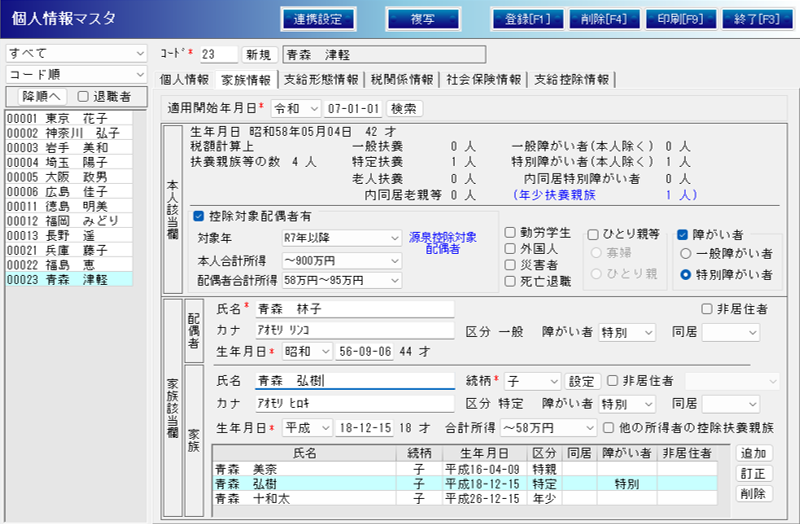Open spouse birth era 昭和 dropdown

(307, 352)
